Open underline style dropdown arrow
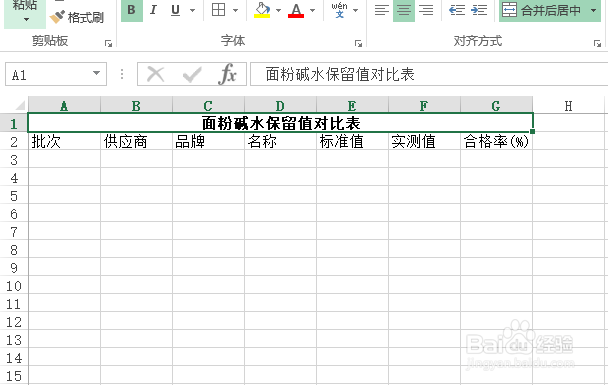The height and width of the screenshot is (385, 608). [x=192, y=10]
